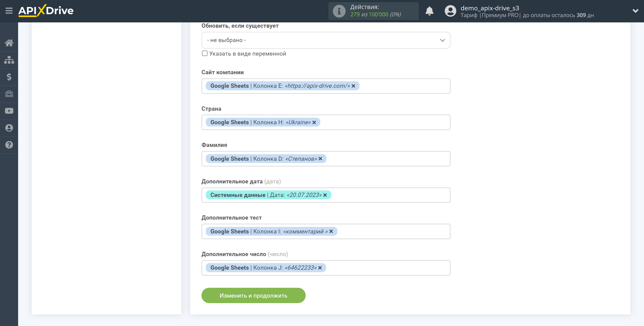Toggle 'Указать в виде переменной' checkbox
Screen dimensions: 644x326
pos(205,53)
